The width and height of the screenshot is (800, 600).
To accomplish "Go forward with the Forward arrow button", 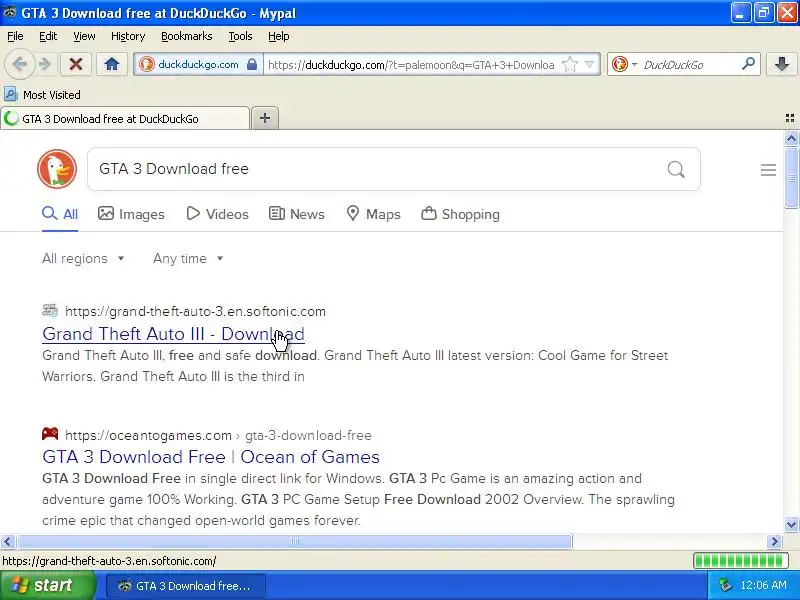I will point(45,64).
